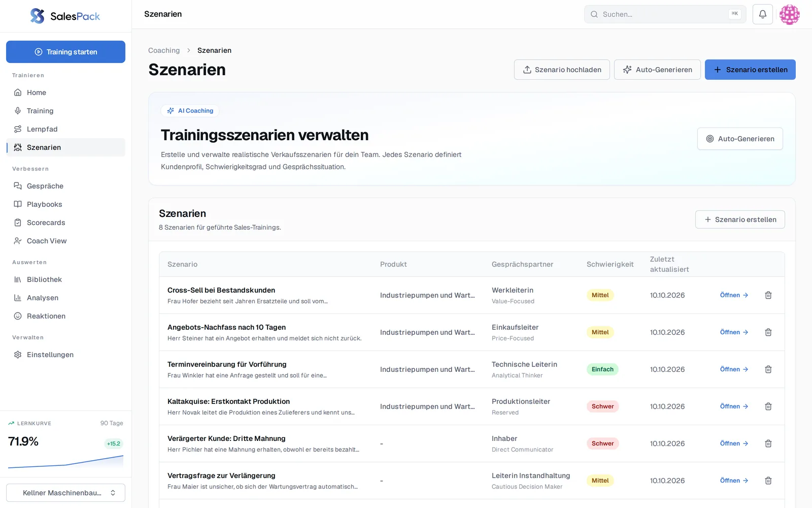Screen dimensions: 812x508
Task: Click Szenario erstellen in table card
Action: (x=740, y=219)
